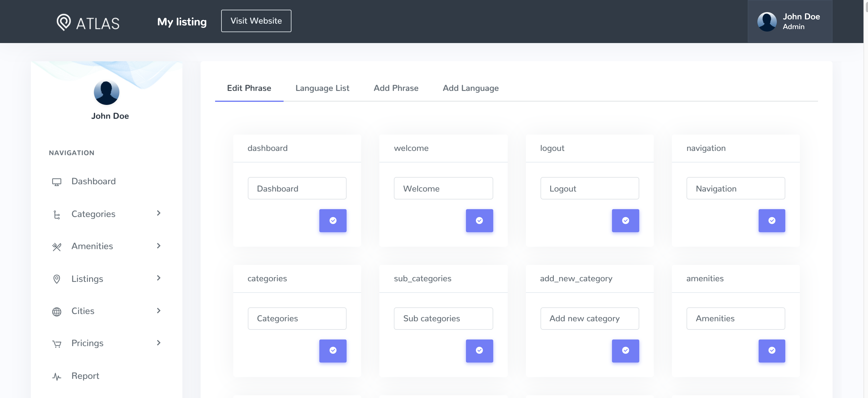Click the Add Language button
868x398 pixels.
click(471, 88)
